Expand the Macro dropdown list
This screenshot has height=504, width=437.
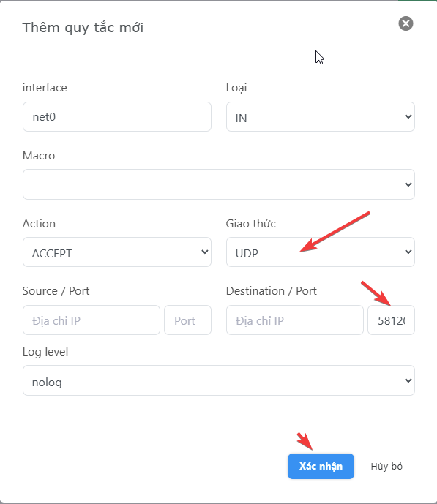pyautogui.click(x=219, y=184)
